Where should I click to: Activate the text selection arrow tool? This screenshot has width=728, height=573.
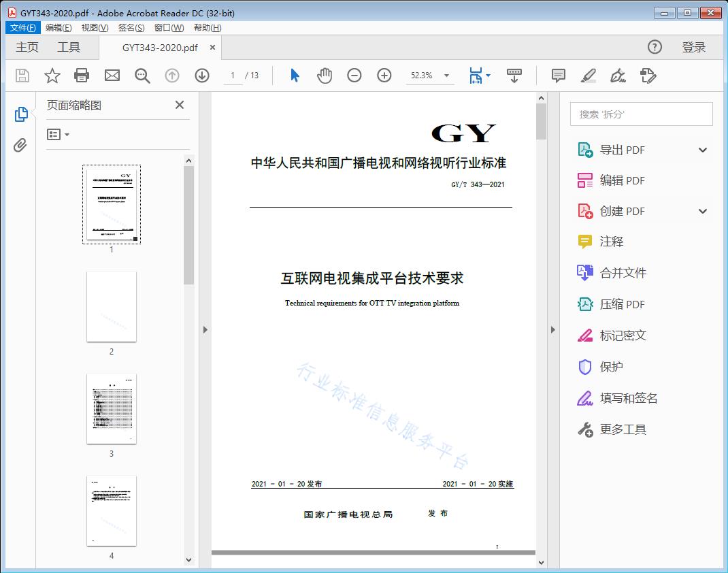pyautogui.click(x=295, y=76)
